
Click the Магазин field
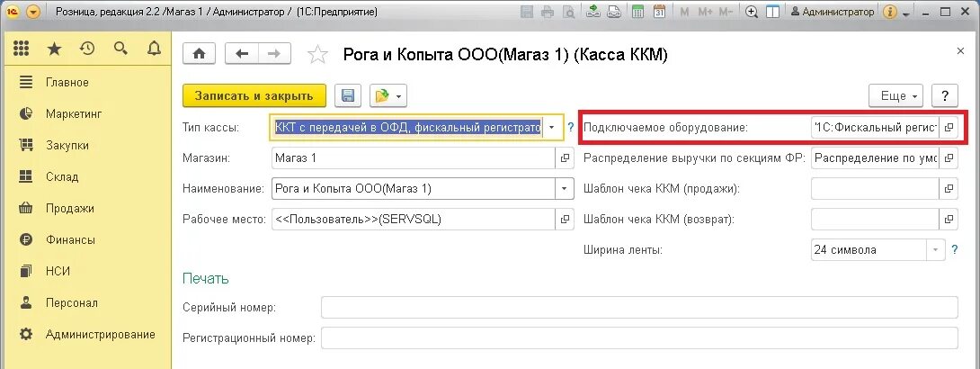[414, 158]
